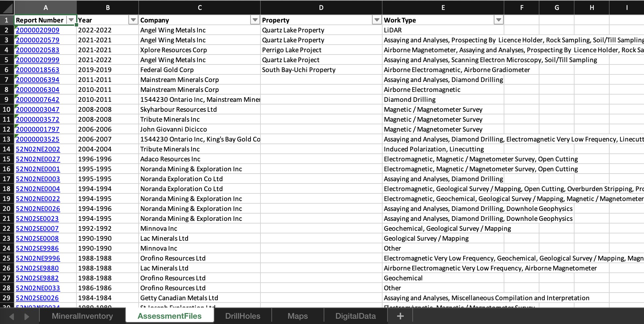The height and width of the screenshot is (324, 644).
Task: Click the Add Sheet plus icon
Action: (400, 316)
